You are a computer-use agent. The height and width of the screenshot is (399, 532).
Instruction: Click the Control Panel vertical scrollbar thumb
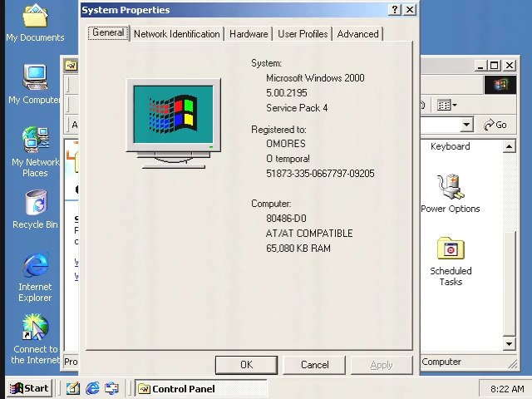509,283
